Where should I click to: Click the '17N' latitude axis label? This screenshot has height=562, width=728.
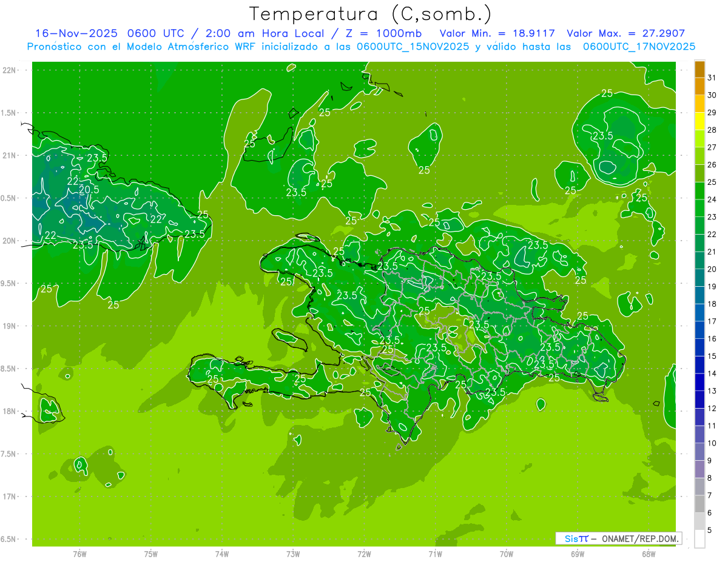pos(10,497)
